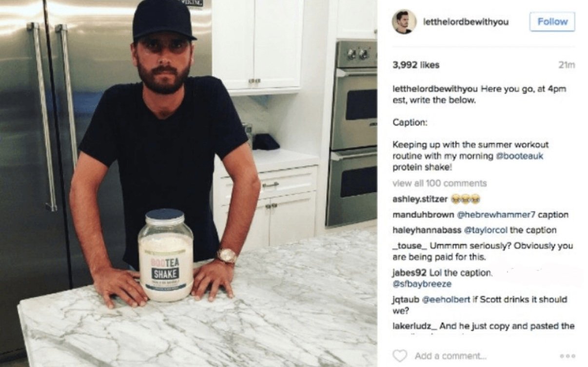588x367 pixels.
Task: Open commenter jqtaub's profile
Action: 404,299
